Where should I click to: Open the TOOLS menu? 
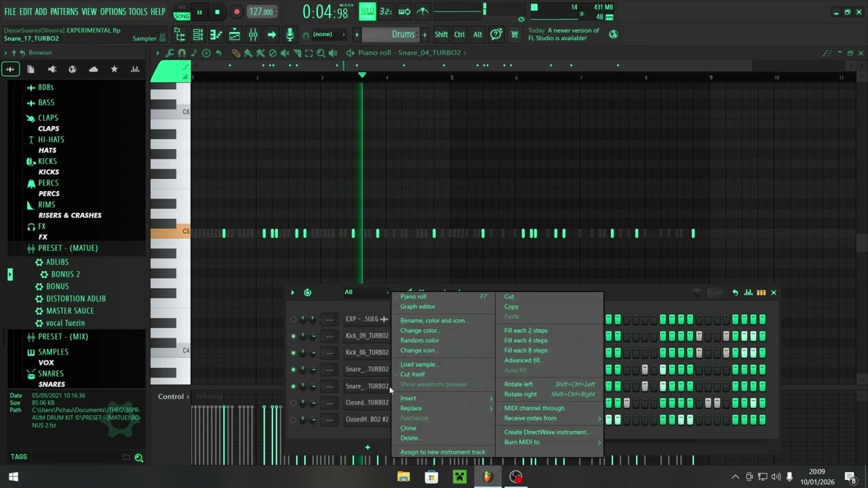[x=138, y=12]
